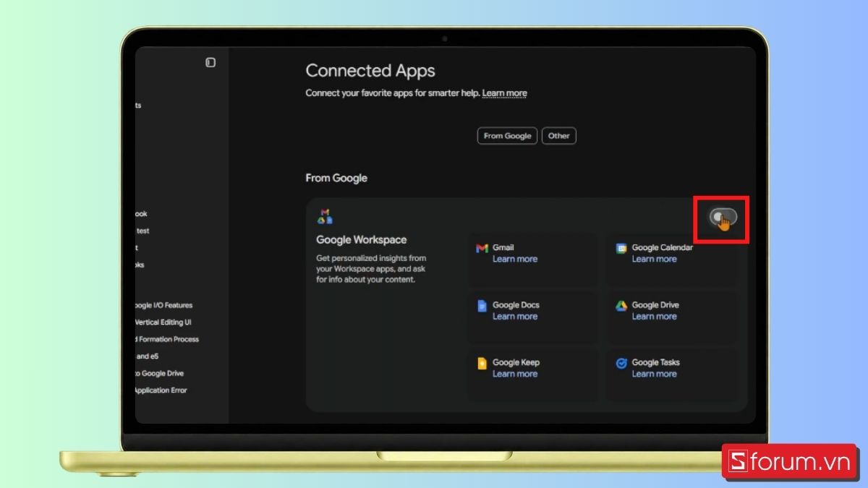The image size is (868, 488).
Task: Click the Google Keep name label
Action: pos(516,363)
